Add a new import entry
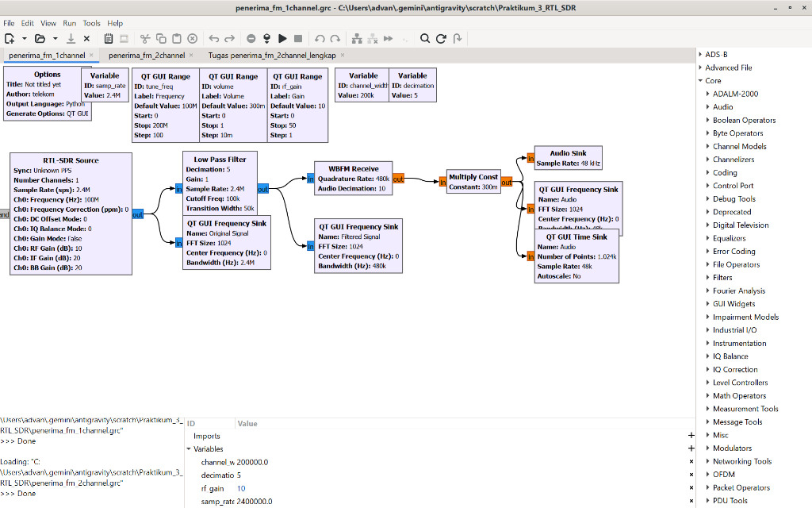 (x=691, y=436)
